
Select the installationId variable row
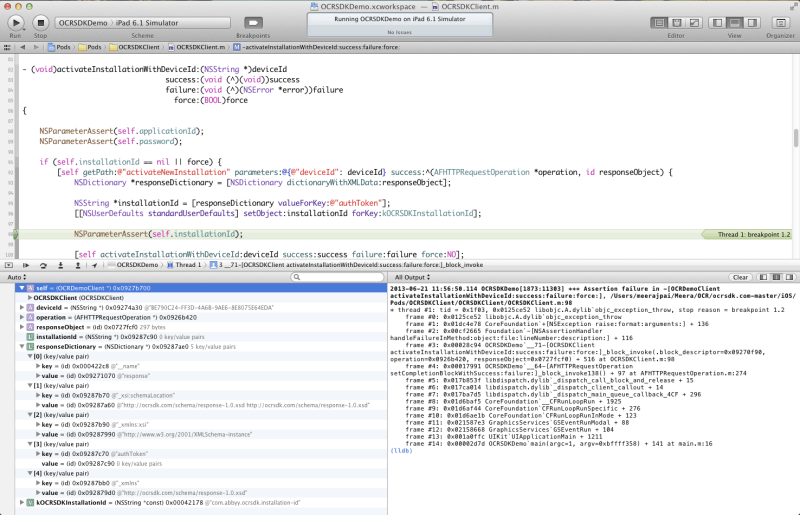(x=201, y=337)
